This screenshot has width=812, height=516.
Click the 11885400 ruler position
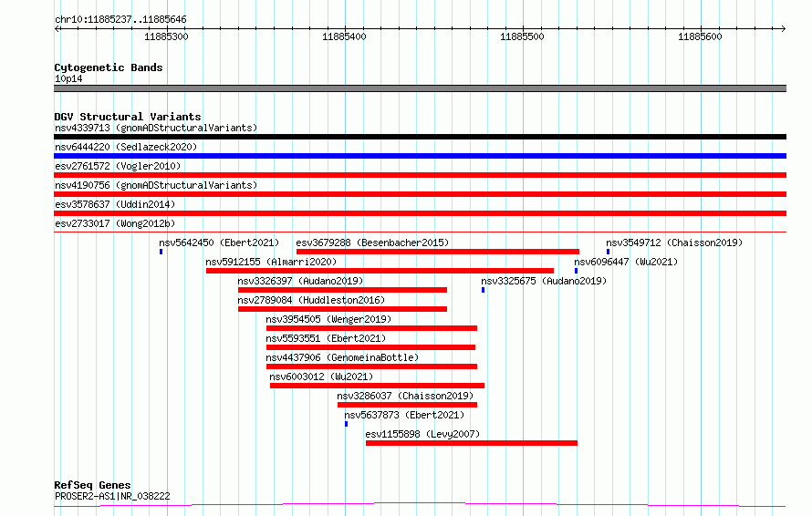click(x=344, y=36)
